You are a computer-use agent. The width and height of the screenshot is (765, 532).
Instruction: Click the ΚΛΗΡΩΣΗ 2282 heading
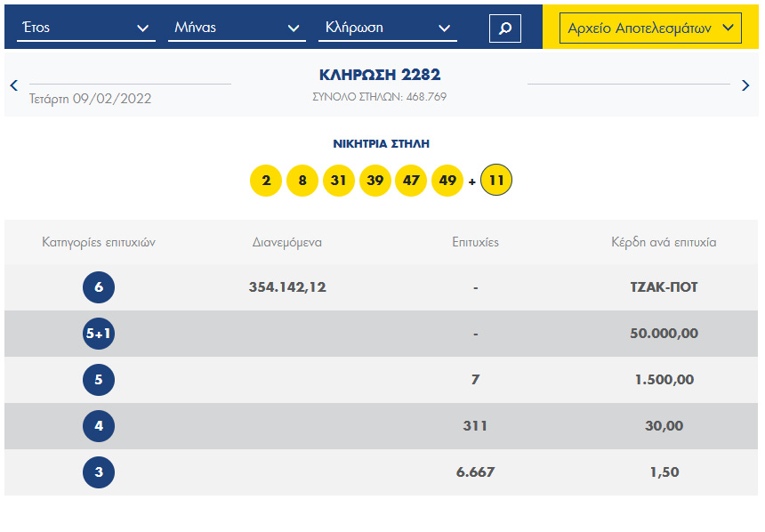click(x=380, y=75)
